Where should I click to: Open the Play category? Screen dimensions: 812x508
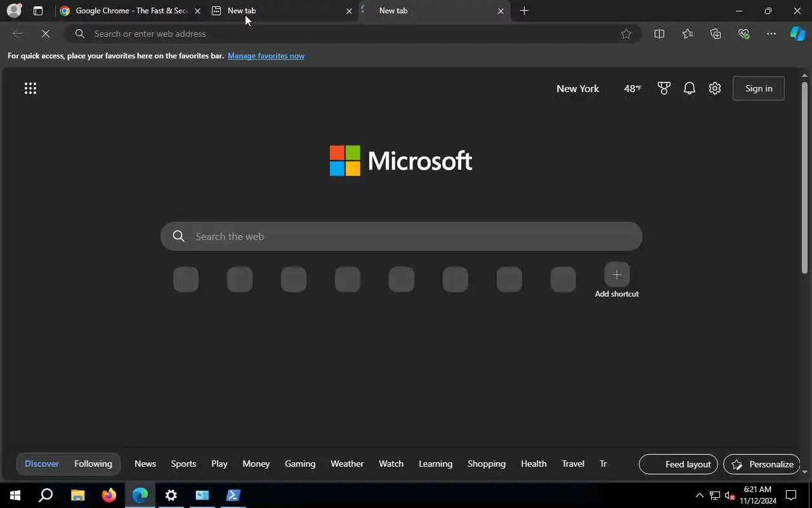pyautogui.click(x=219, y=464)
